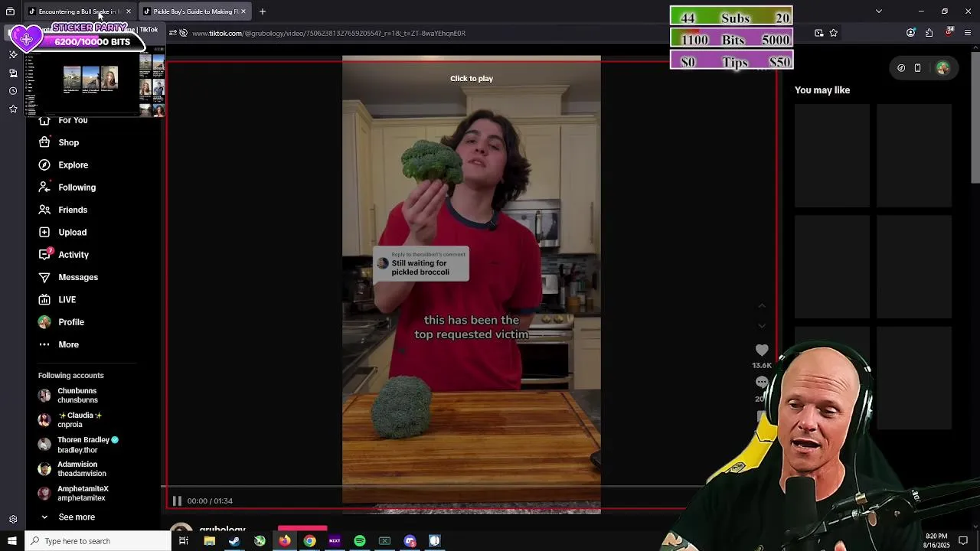The width and height of the screenshot is (980, 551).
Task: Go to previous video with up arrow
Action: tap(762, 306)
